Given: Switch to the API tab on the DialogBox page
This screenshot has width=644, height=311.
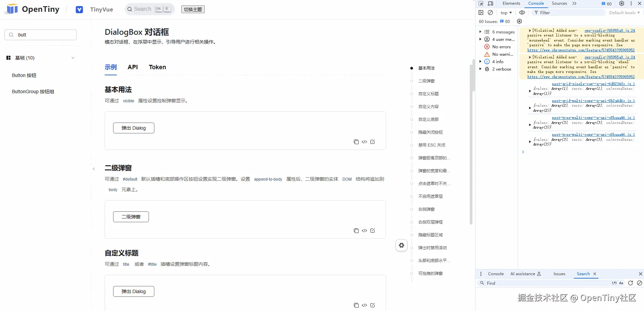Looking at the screenshot, I should pos(132,67).
